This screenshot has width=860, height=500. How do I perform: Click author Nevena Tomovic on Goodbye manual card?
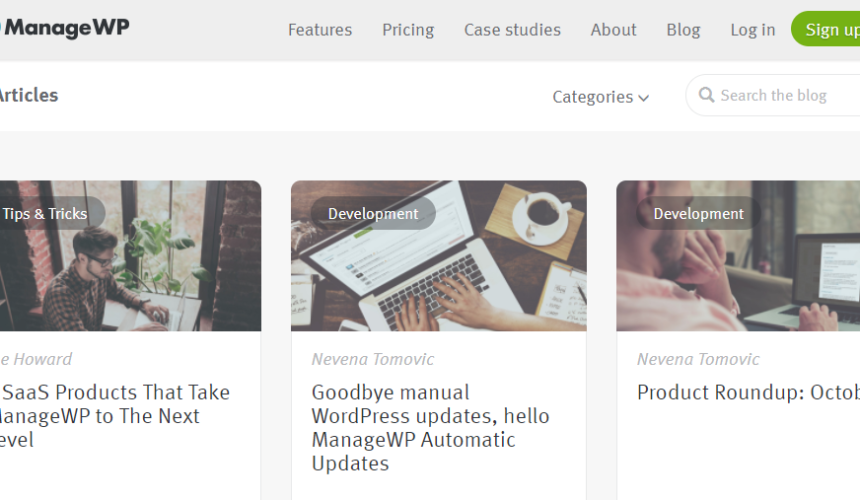pyautogui.click(x=373, y=359)
